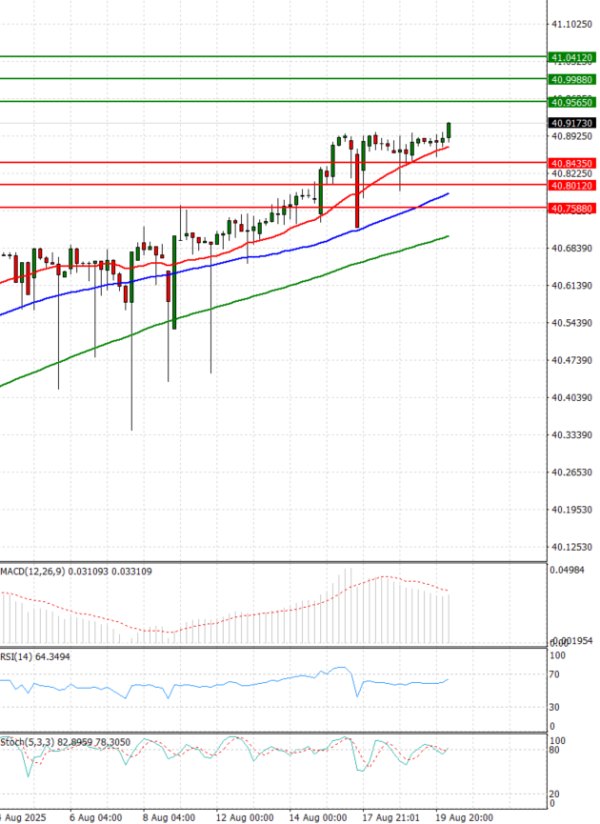Click the 40.68390 price axis value
This screenshot has width=600, height=824.
(x=570, y=248)
